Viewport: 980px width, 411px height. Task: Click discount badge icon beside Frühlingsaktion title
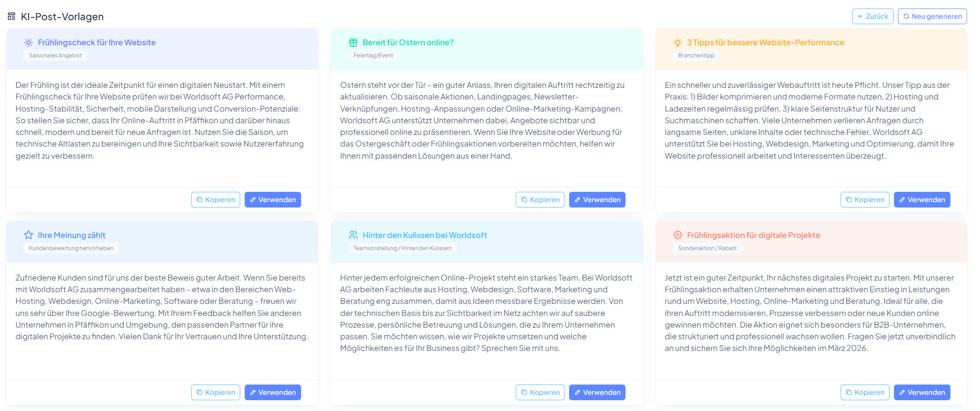[678, 235]
